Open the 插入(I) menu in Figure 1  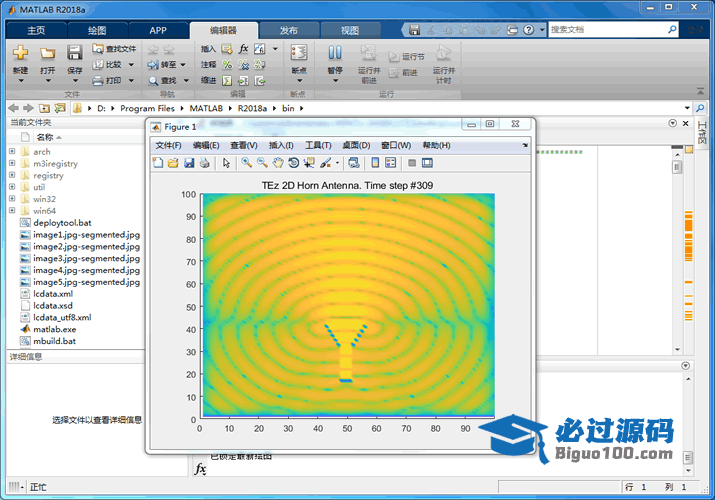pos(281,145)
